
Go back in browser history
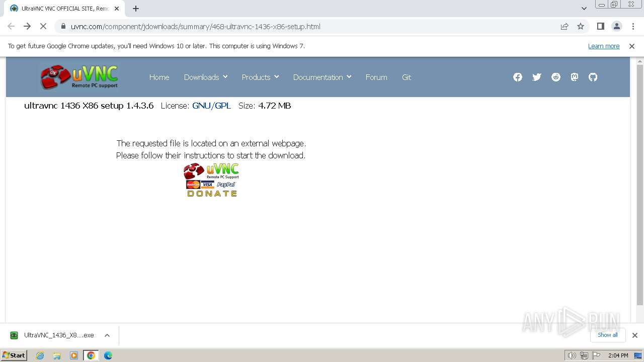(x=11, y=26)
